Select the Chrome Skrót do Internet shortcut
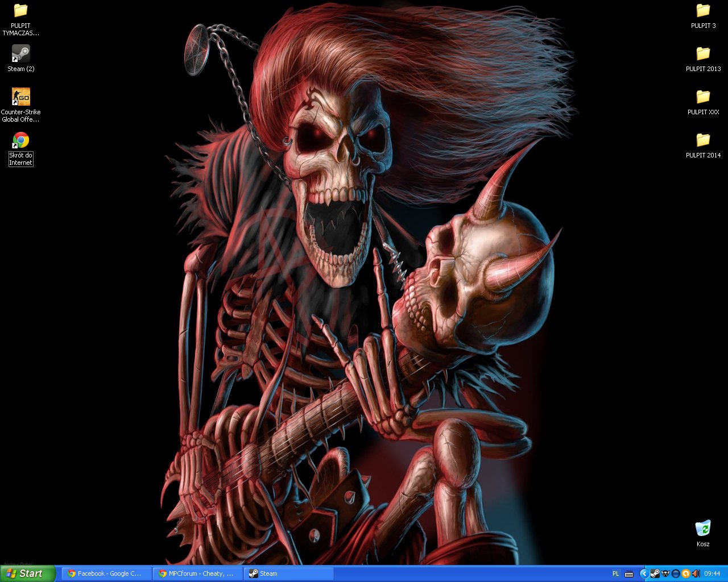728x582 pixels. point(20,149)
